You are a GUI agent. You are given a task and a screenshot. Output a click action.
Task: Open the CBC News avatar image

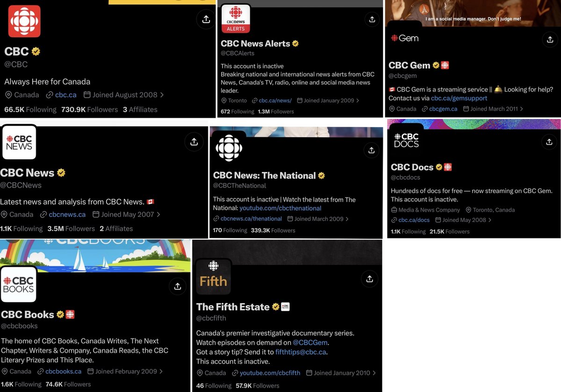pyautogui.click(x=19, y=143)
